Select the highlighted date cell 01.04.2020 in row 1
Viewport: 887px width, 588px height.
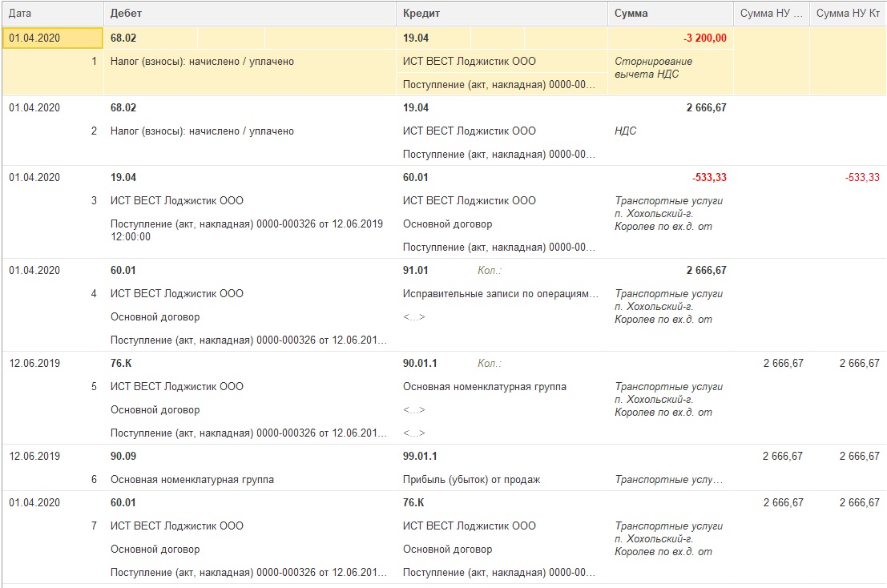click(53, 38)
